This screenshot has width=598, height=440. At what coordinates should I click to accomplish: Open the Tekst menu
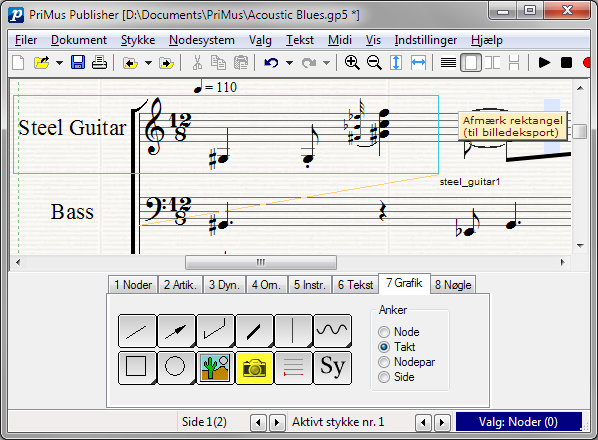click(x=300, y=40)
